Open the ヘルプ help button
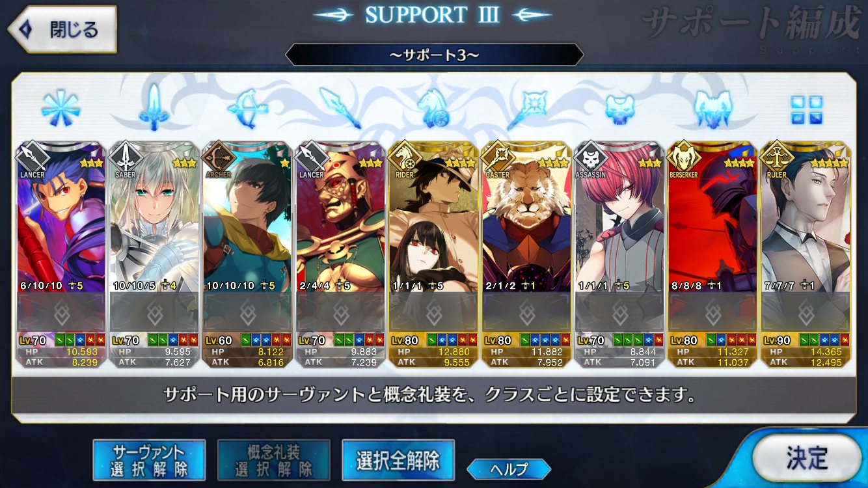This screenshot has width=868, height=488. (509, 468)
